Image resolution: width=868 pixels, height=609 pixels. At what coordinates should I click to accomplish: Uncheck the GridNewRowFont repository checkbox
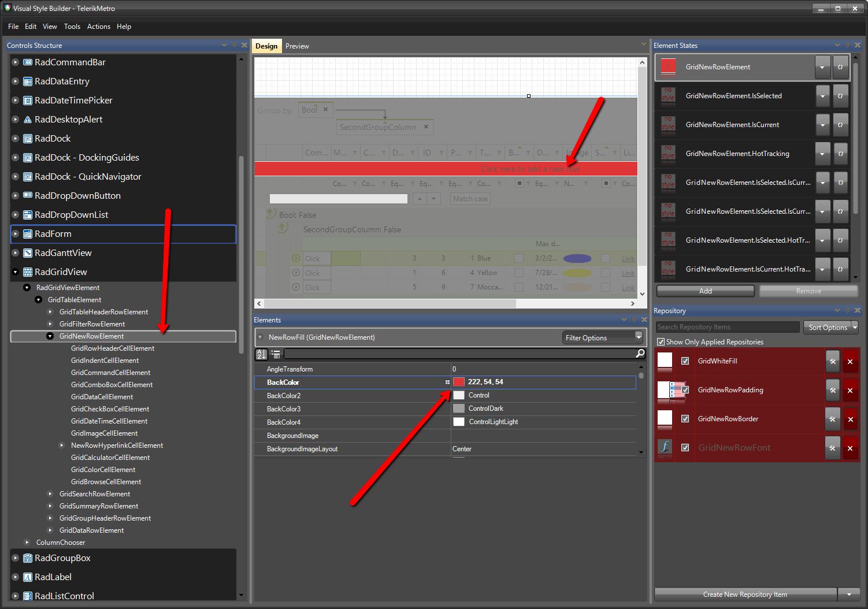click(685, 448)
